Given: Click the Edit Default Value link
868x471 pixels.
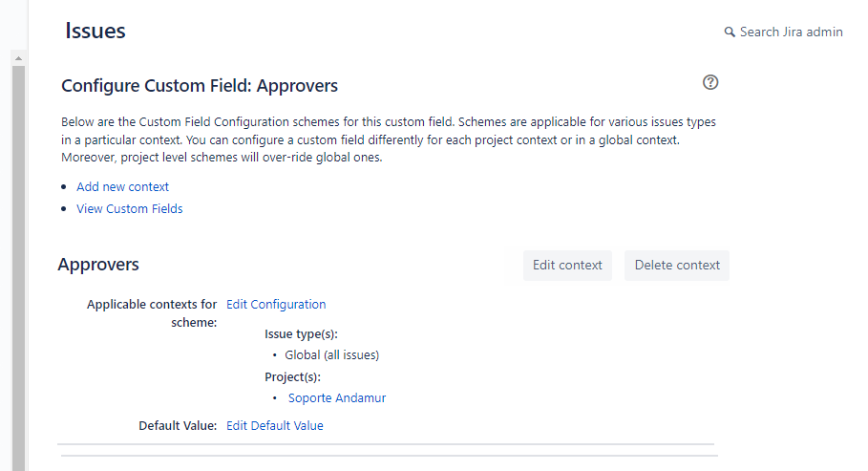Looking at the screenshot, I should 275,425.
